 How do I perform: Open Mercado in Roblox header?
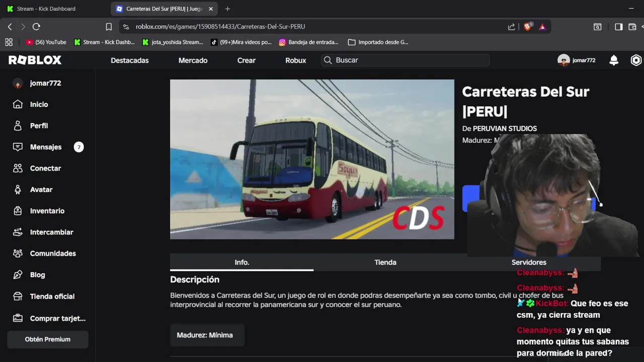193,60
